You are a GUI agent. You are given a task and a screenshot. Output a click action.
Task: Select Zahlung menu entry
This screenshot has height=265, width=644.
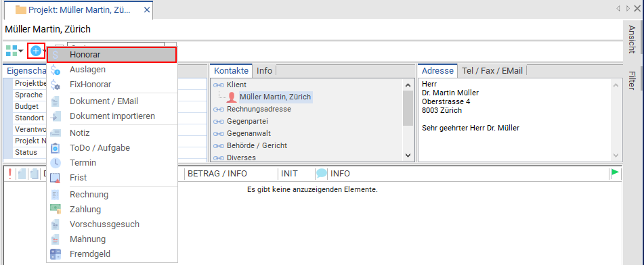[112, 209]
